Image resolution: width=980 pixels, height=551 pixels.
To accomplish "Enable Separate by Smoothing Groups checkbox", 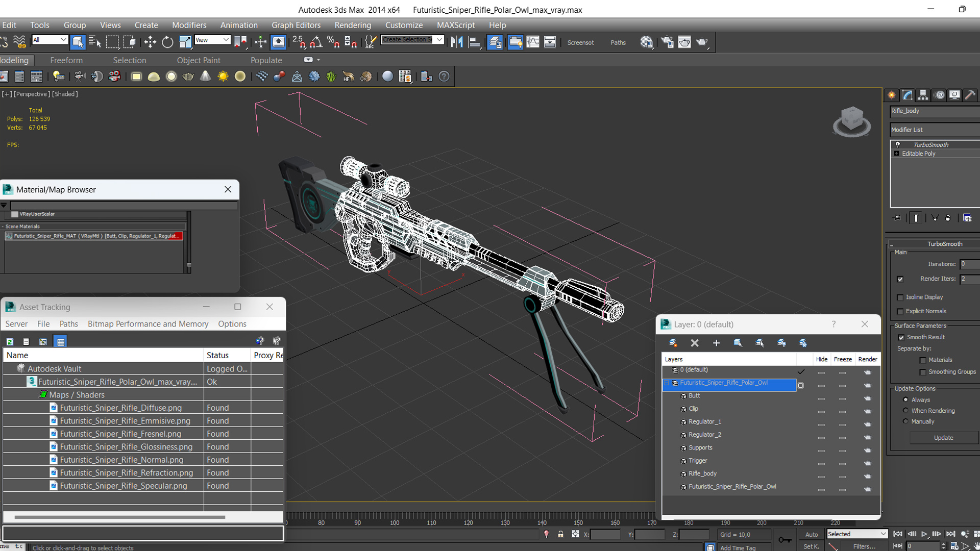I will click(923, 372).
